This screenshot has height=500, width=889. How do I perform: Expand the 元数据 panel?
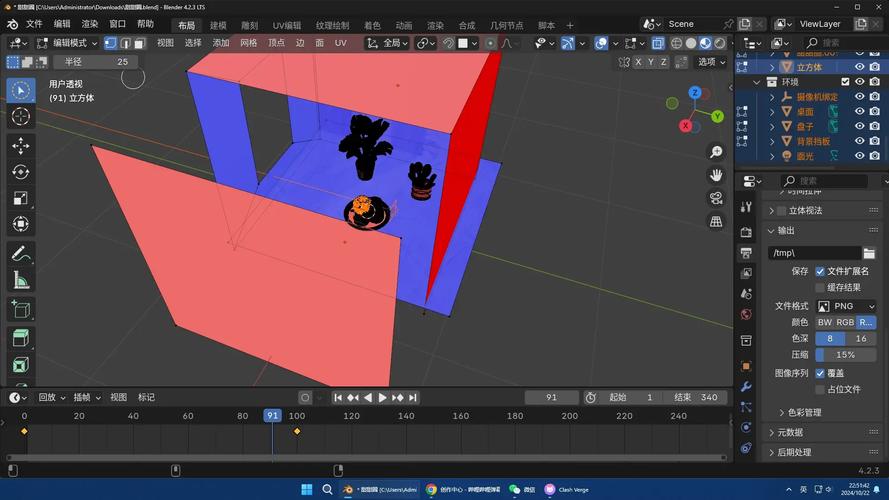771,433
